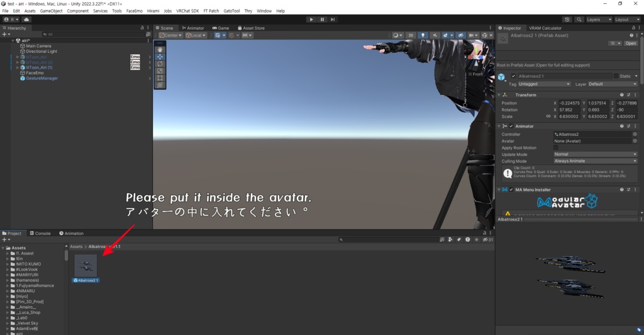
Task: Collapse the Transform component foldout
Action: click(x=499, y=95)
